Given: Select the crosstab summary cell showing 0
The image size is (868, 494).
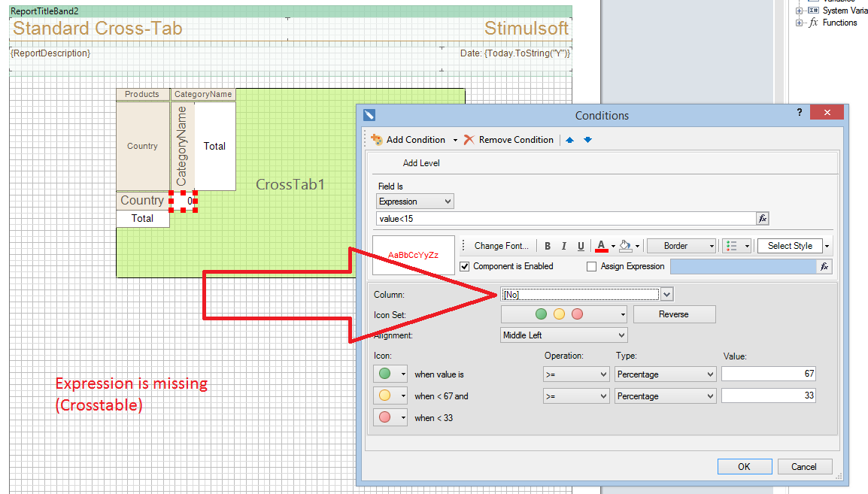Looking at the screenshot, I should [184, 201].
